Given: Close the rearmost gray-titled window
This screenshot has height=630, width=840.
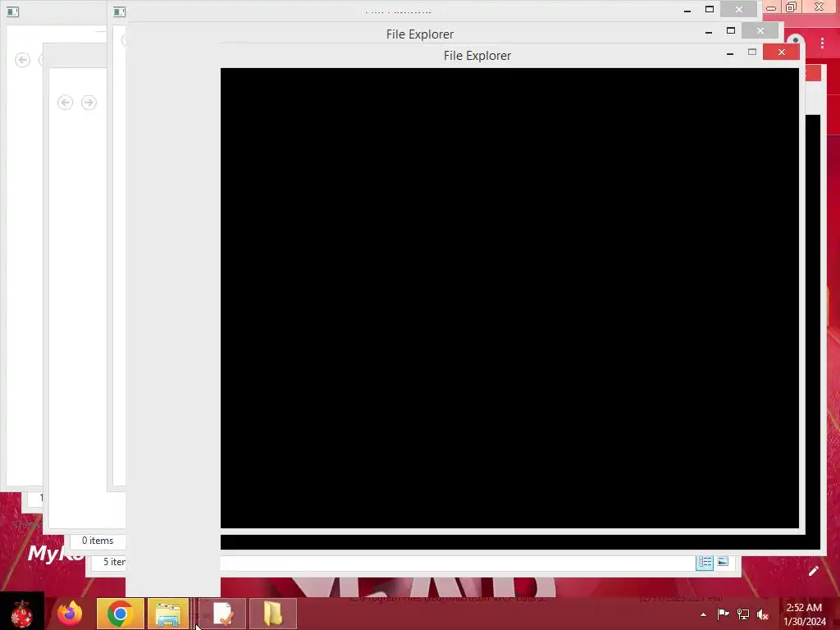Looking at the screenshot, I should tap(739, 9).
